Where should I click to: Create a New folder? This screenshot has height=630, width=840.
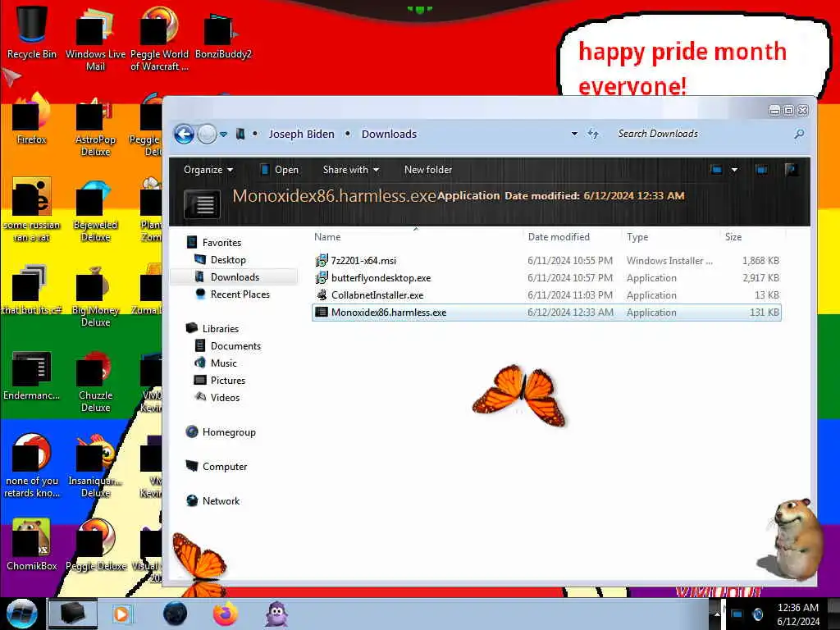click(428, 170)
